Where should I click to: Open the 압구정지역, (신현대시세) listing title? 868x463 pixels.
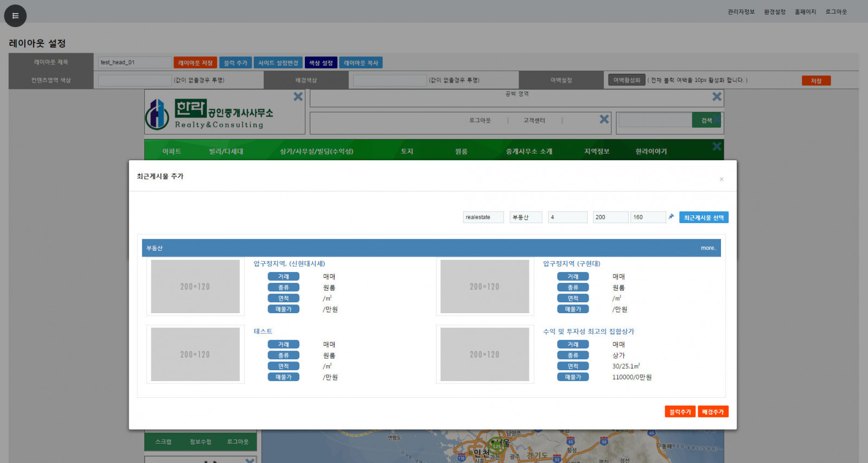click(x=289, y=264)
